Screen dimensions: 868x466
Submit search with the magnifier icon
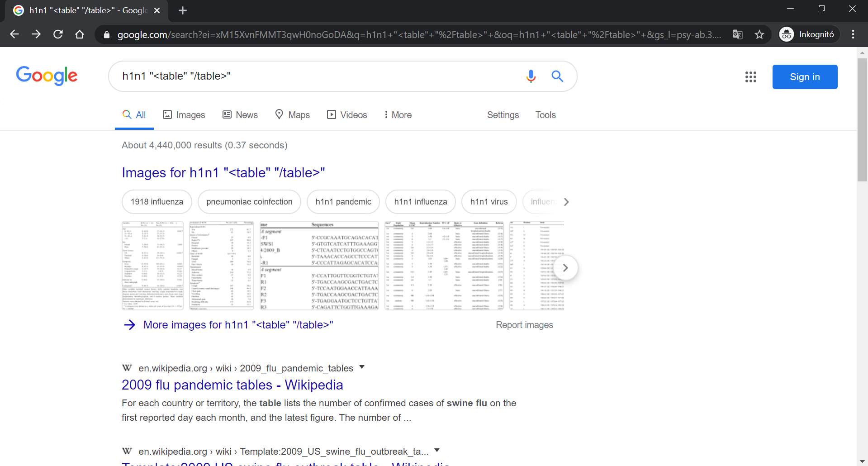(x=557, y=76)
